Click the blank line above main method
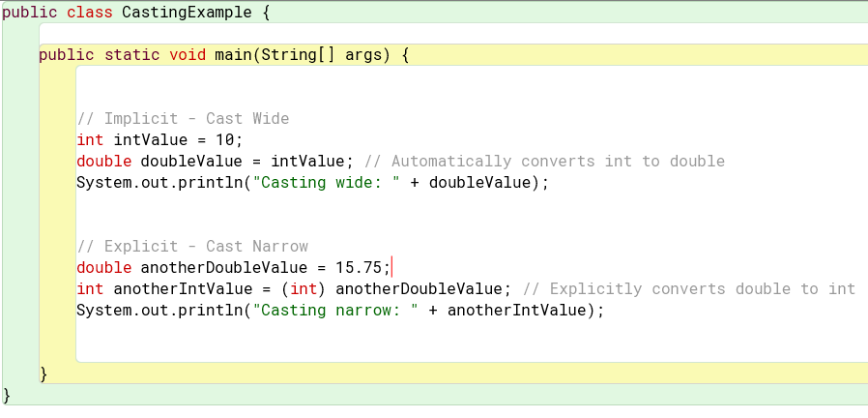This screenshot has height=418, width=868. (x=453, y=33)
